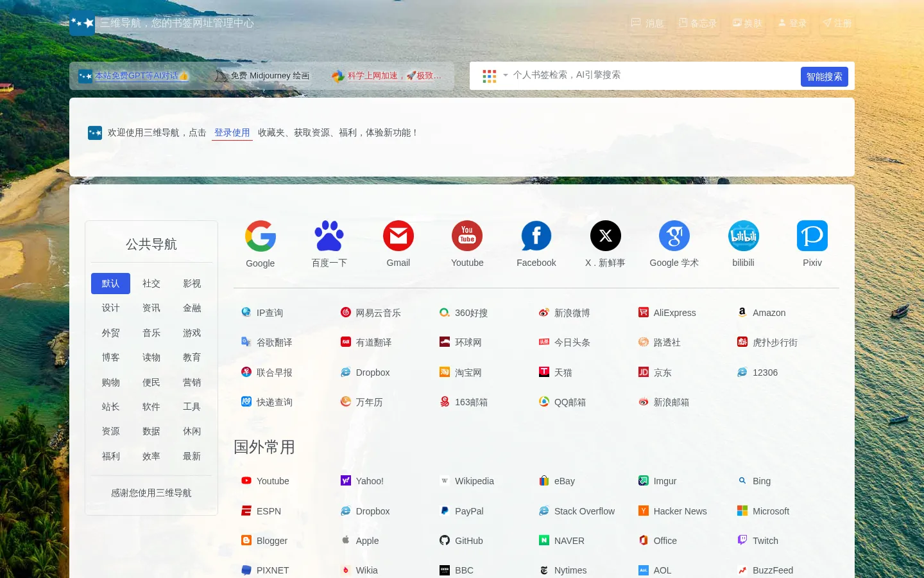Open the Wikipedia link
This screenshot has height=578, width=924.
[467, 481]
